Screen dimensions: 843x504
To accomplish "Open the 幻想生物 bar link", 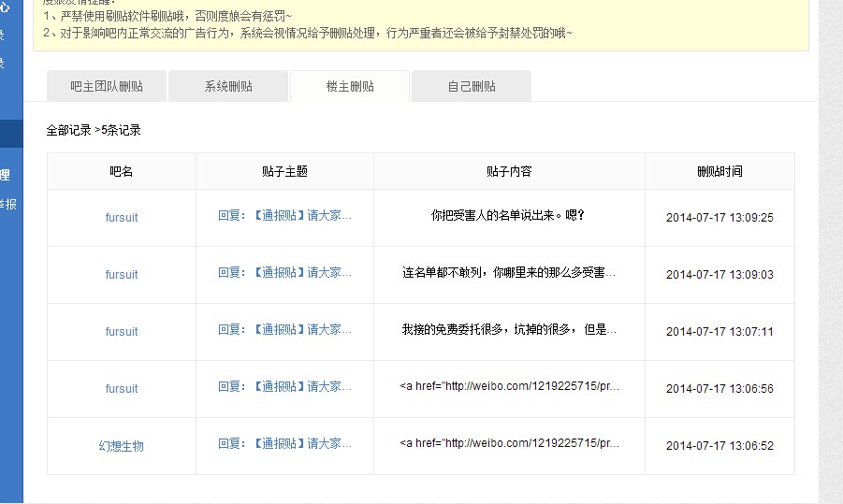I will [122, 446].
